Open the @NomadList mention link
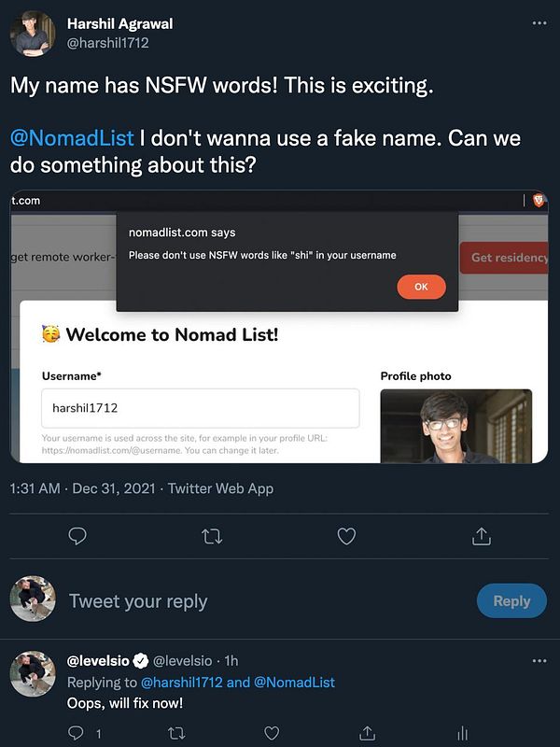560x747 pixels. coord(71,138)
